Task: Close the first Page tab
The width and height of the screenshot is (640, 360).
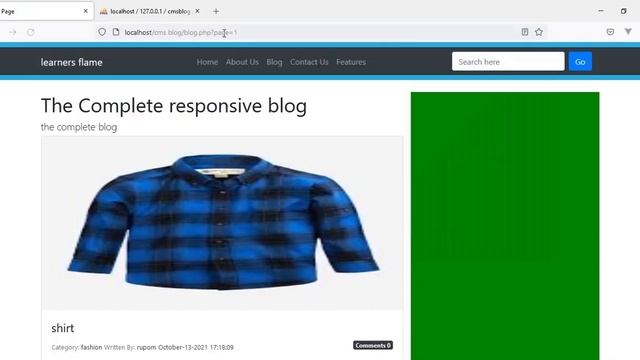Action: coord(86,11)
